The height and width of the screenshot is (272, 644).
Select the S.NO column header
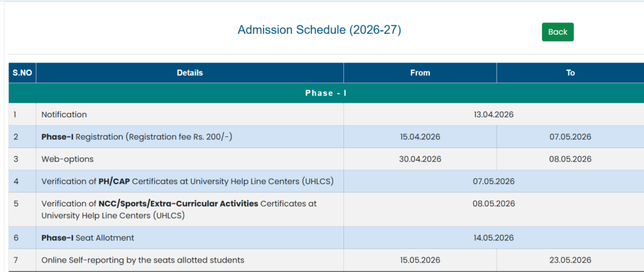point(22,73)
